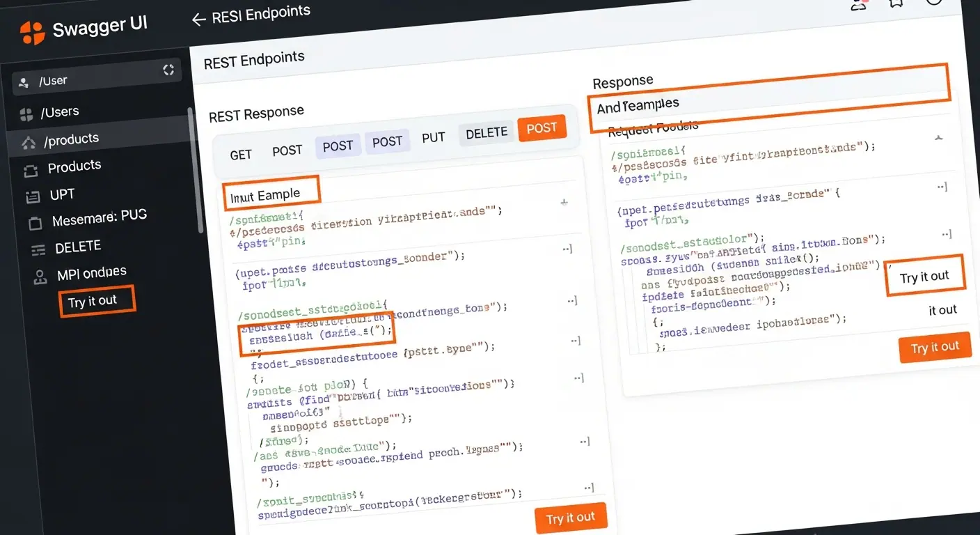Collapse the Request Foodels section with its chevron

click(938, 138)
